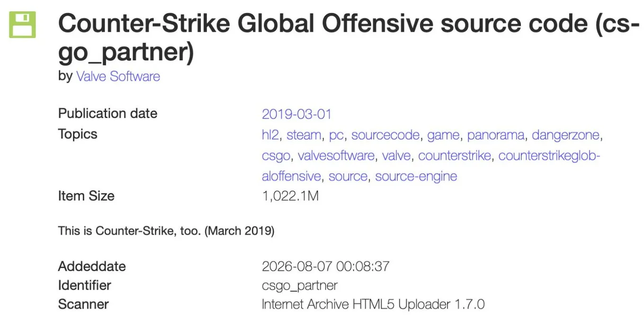Click the Topics label
This screenshot has width=644, height=330.
click(78, 134)
